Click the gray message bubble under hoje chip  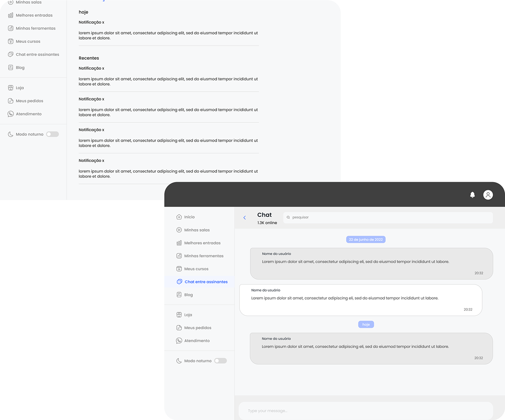pos(371,349)
